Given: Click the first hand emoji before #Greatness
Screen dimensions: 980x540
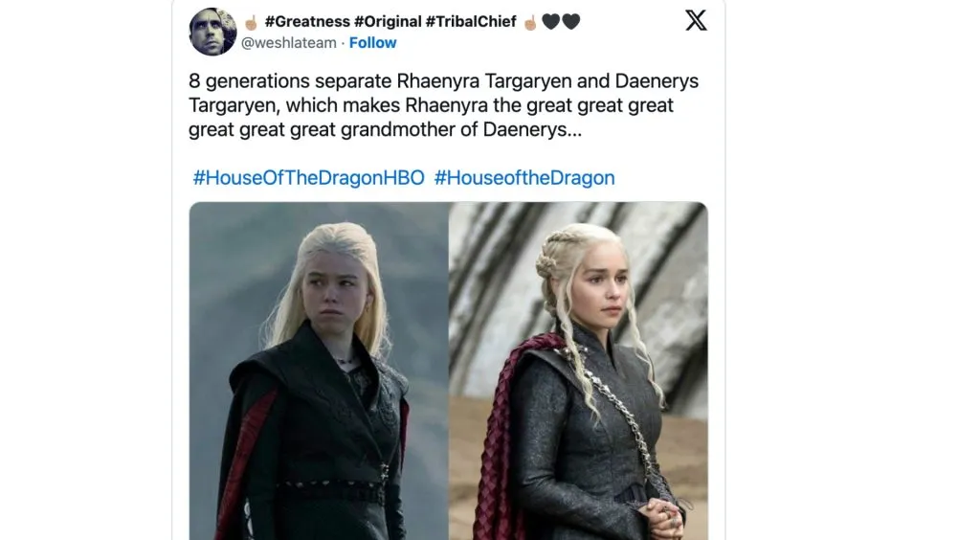Looking at the screenshot, I should (x=251, y=23).
